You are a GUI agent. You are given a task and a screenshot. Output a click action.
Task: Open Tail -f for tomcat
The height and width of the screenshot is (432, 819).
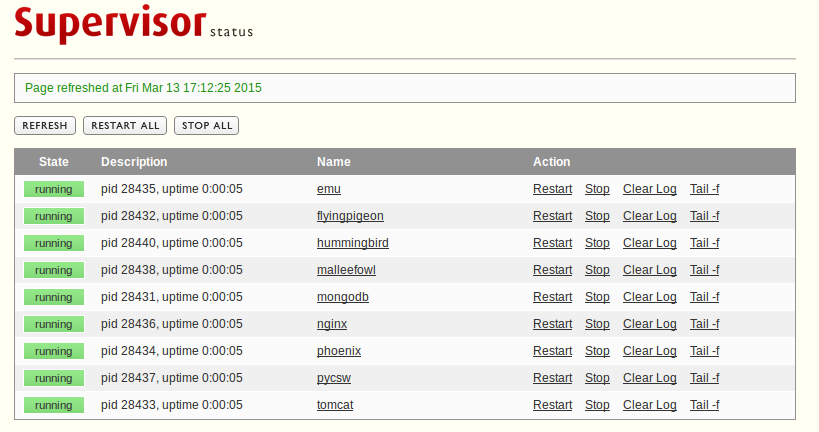coord(704,405)
